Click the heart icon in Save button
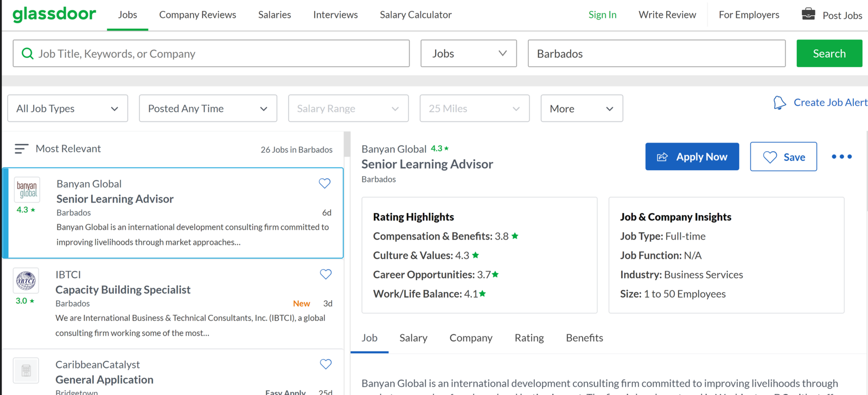 click(x=770, y=157)
